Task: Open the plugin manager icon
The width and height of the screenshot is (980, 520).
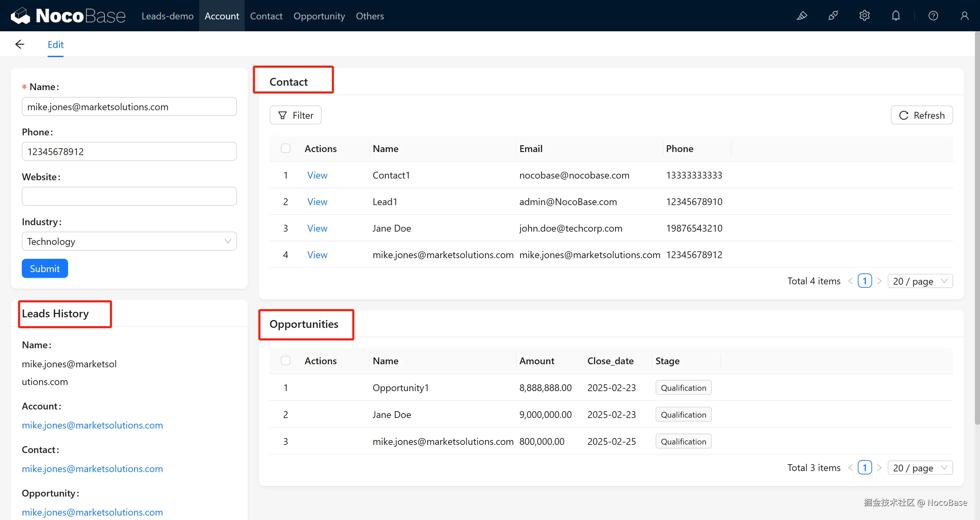Action: pos(833,16)
